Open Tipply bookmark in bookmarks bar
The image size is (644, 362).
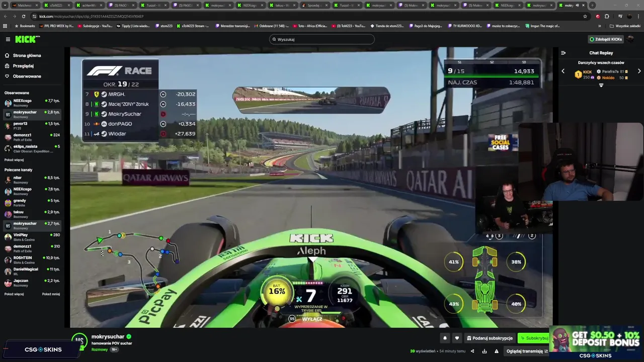coord(133,26)
